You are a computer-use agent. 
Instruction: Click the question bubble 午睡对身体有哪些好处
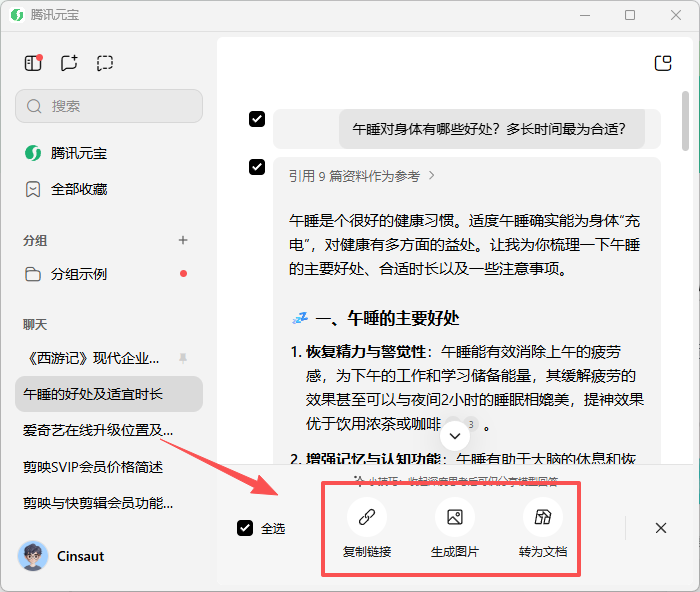point(492,129)
